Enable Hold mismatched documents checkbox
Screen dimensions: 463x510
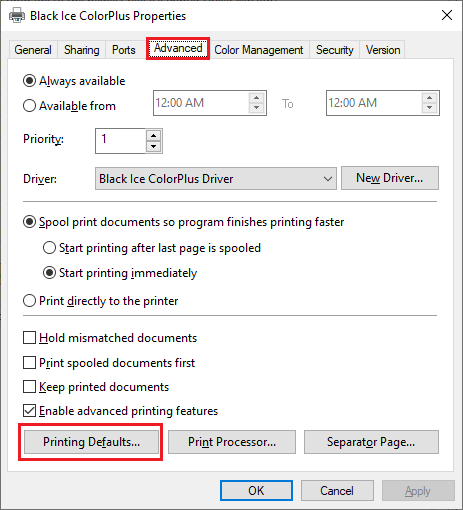pyautogui.click(x=29, y=337)
